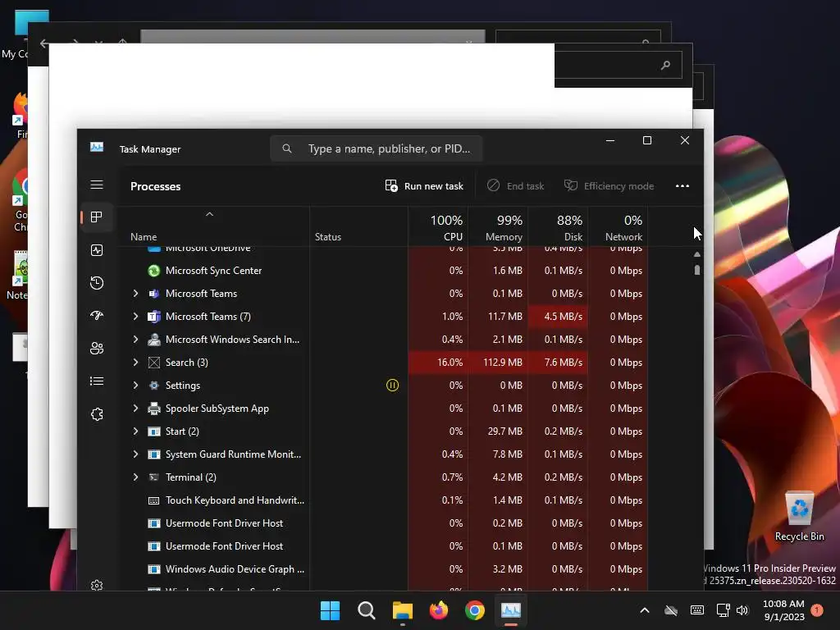
Task: Click the Efficiency mode button
Action: tap(609, 186)
